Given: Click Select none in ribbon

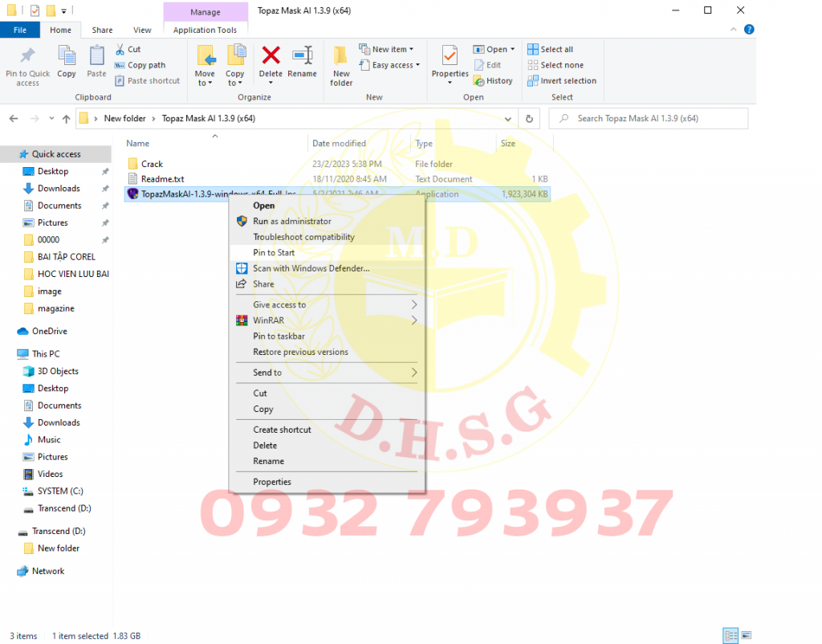Looking at the screenshot, I should coord(555,65).
